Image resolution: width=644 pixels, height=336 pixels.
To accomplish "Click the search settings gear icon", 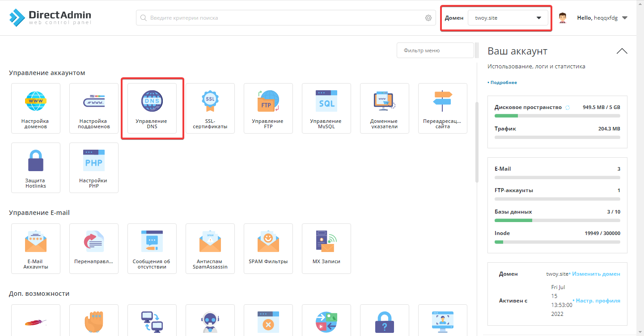I will tap(428, 18).
